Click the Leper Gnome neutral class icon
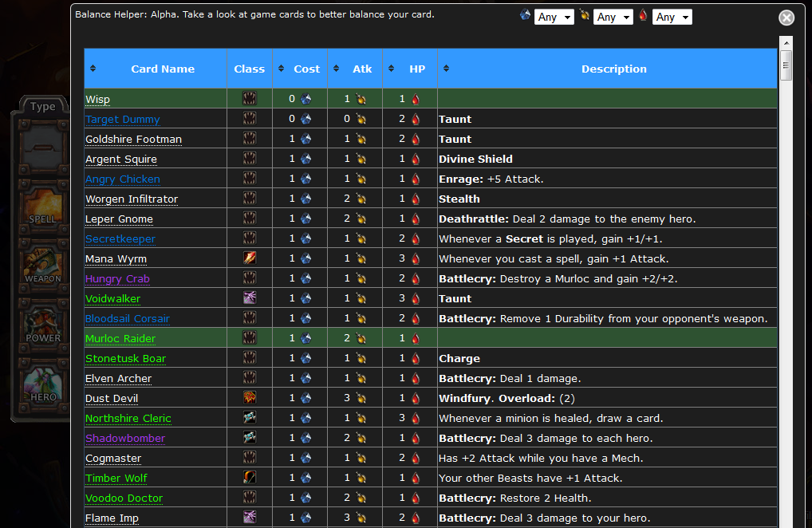Screen dimensions: 812x528 click(250, 218)
